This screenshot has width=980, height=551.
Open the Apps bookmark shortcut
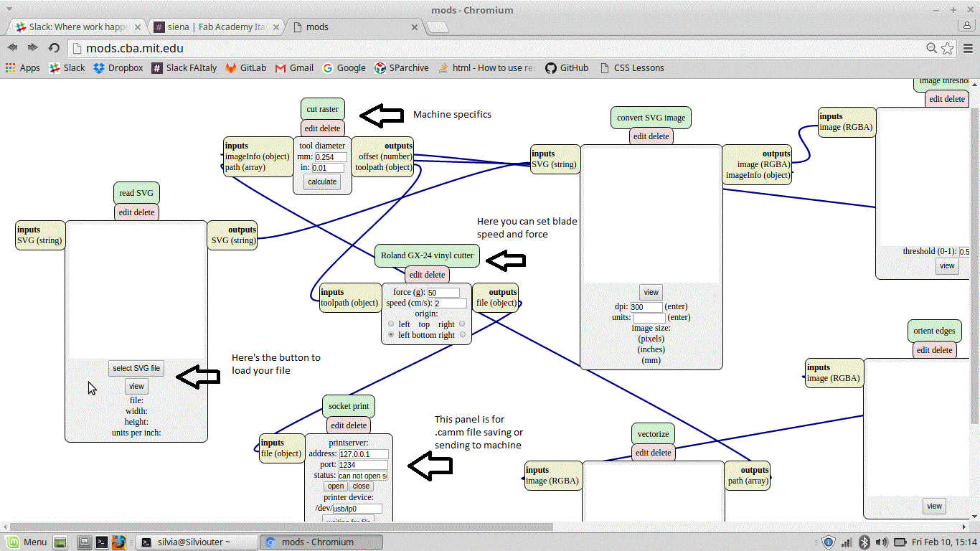23,68
